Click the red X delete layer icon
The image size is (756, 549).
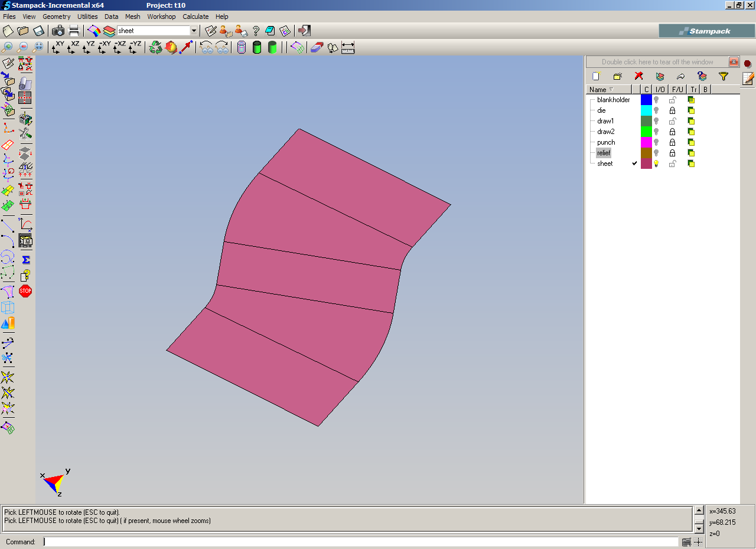pyautogui.click(x=638, y=76)
